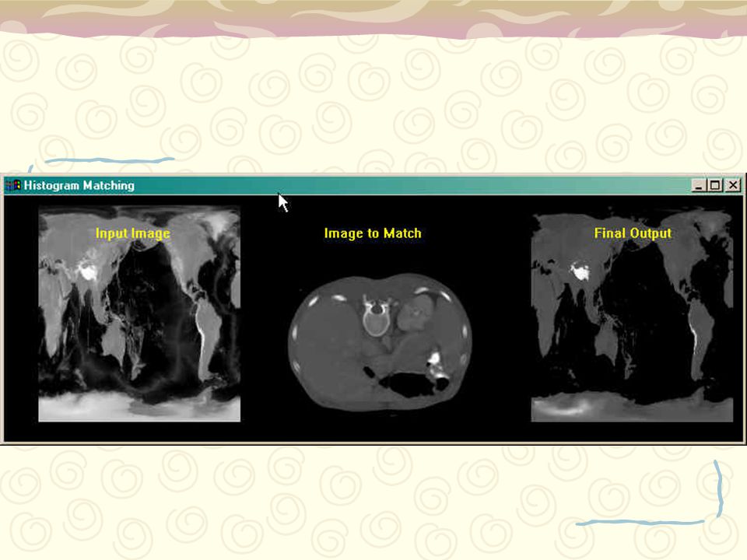Select the Input Image world map thumbnail
Image resolution: width=747 pixels, height=560 pixels.
(x=139, y=313)
